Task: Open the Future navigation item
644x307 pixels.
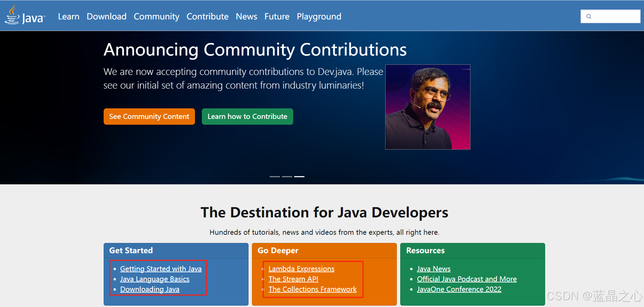Action: [277, 16]
